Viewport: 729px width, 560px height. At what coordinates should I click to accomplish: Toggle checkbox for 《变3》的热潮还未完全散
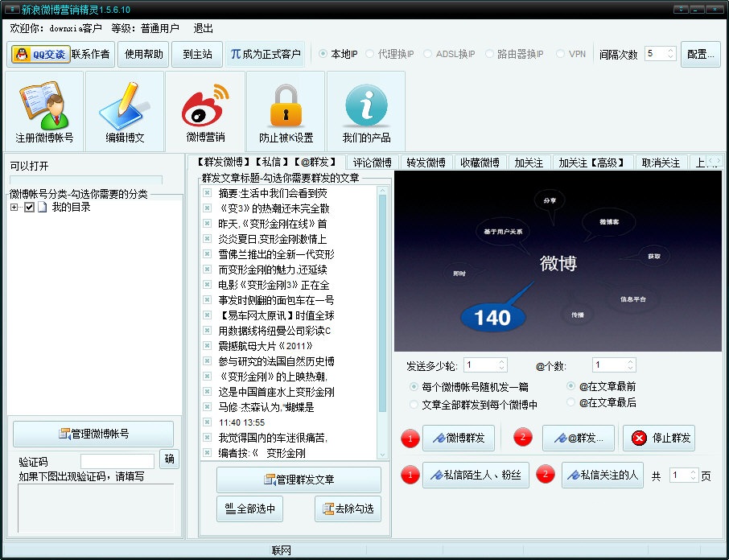pos(208,208)
